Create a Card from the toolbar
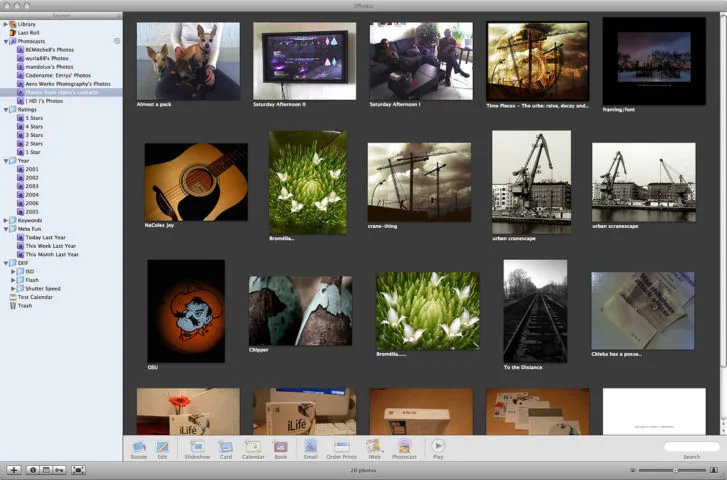This screenshot has height=480, width=727. click(x=226, y=447)
